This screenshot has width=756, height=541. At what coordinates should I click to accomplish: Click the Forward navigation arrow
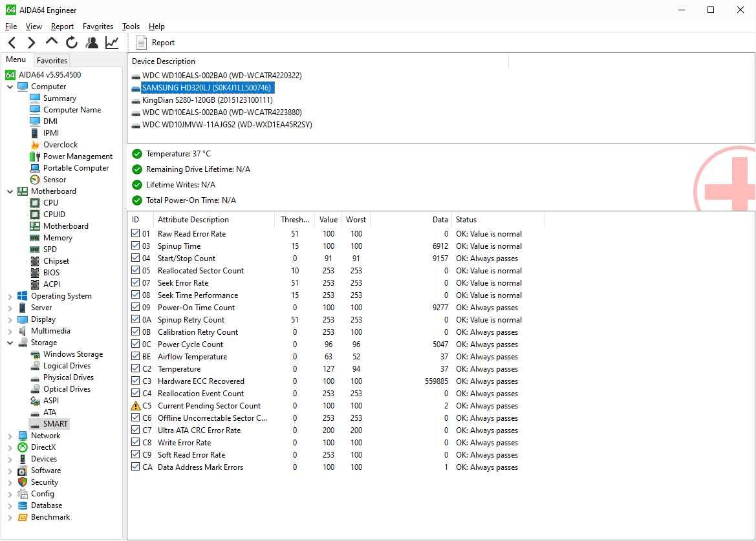pos(31,43)
